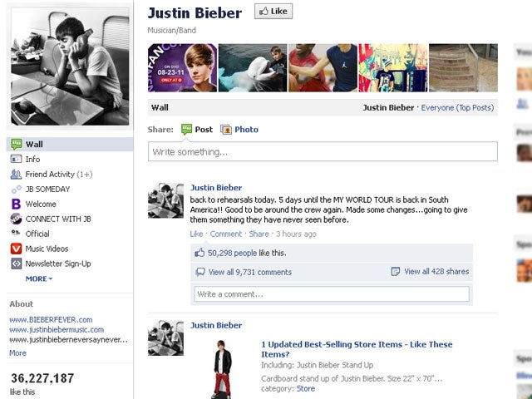The width and height of the screenshot is (532, 399).
Task: Open the purple B Welcome icon
Action: [x=16, y=204]
